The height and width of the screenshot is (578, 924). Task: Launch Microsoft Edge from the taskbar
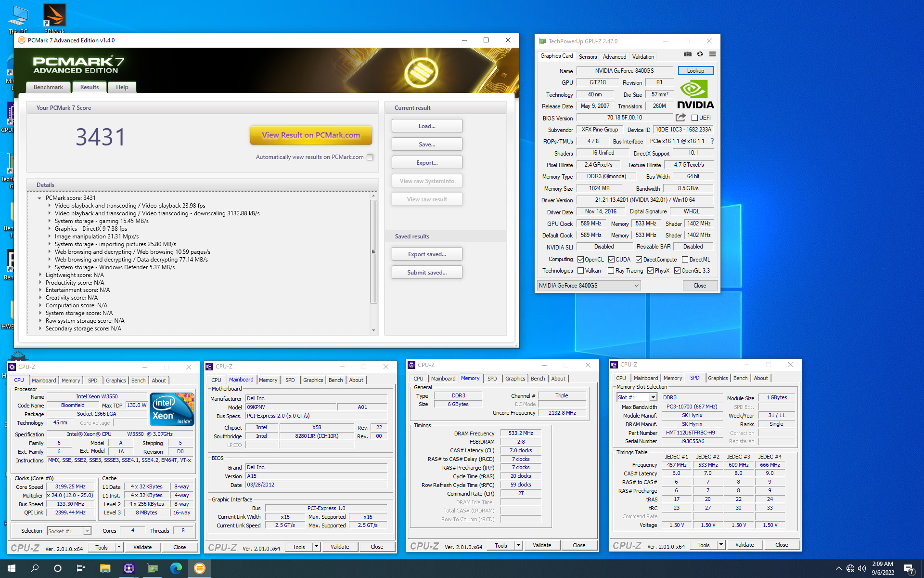176,568
